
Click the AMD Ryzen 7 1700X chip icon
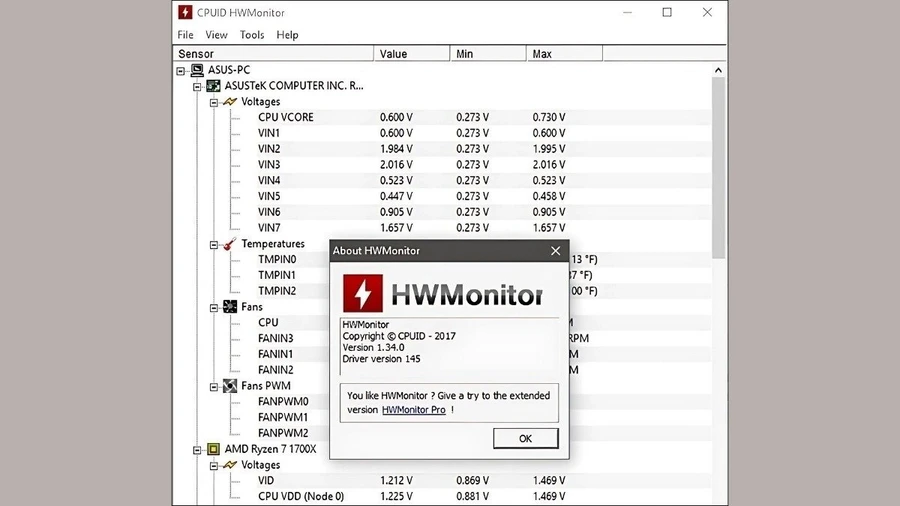click(x=214, y=449)
